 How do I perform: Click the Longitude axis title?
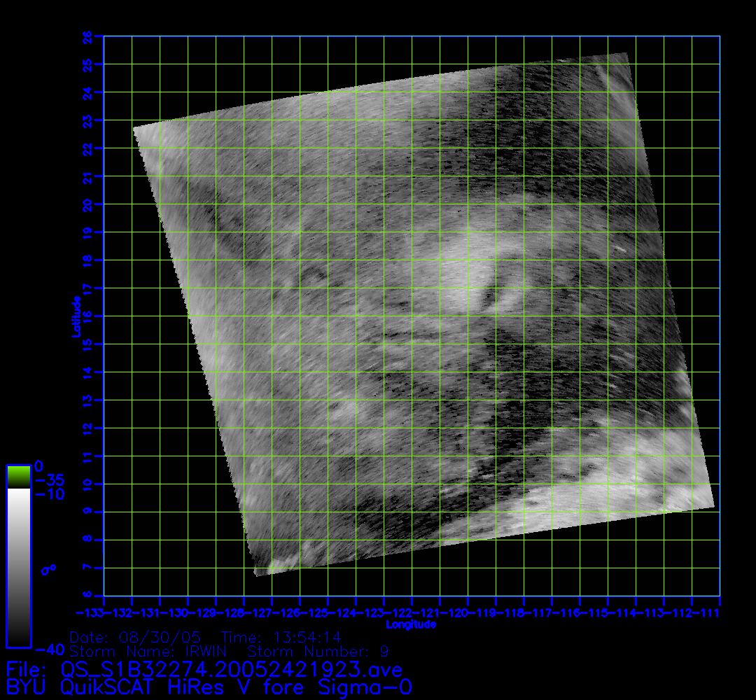(x=411, y=624)
